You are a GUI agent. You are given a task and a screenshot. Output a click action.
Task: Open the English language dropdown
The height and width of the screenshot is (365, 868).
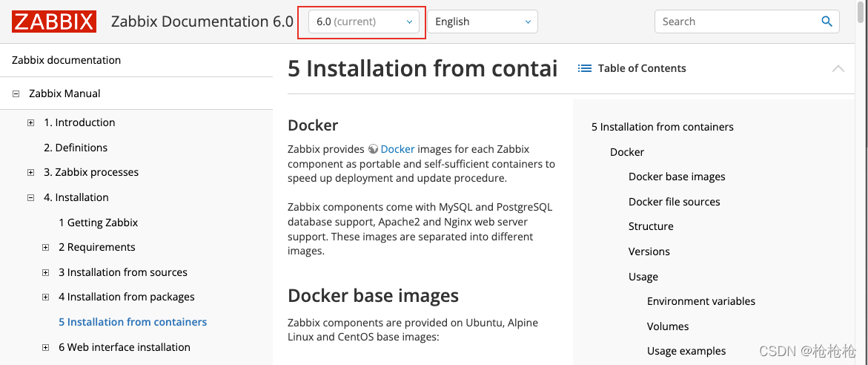point(483,22)
